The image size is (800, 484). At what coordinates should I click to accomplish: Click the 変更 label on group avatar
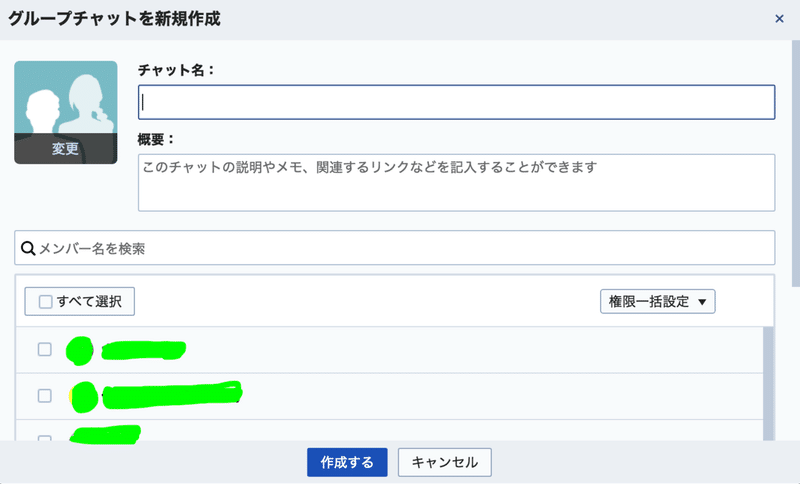coord(65,148)
